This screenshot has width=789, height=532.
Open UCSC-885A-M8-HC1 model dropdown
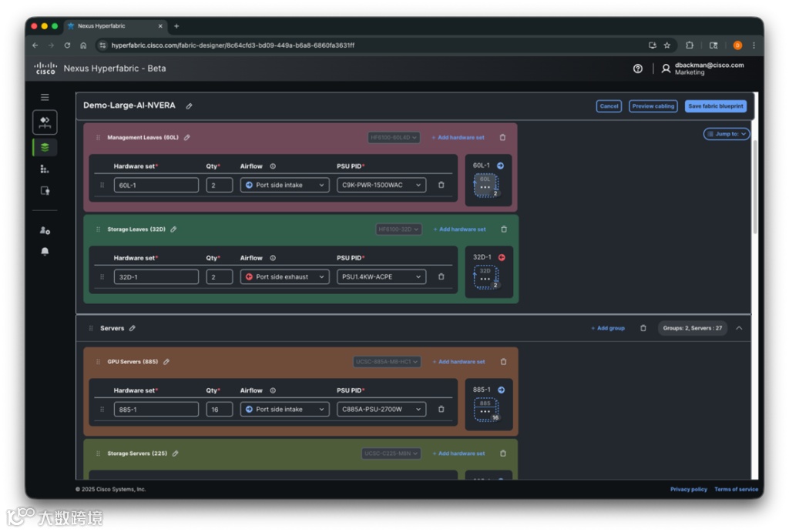[x=387, y=362]
